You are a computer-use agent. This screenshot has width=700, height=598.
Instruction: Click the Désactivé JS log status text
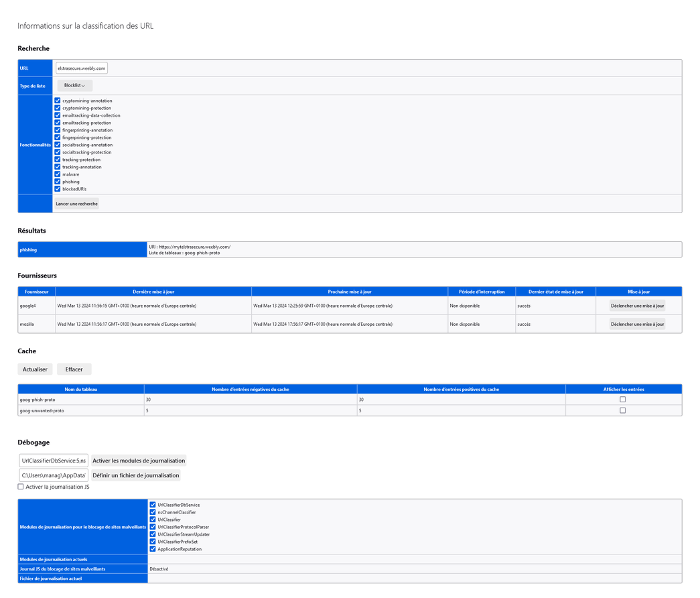[159, 569]
